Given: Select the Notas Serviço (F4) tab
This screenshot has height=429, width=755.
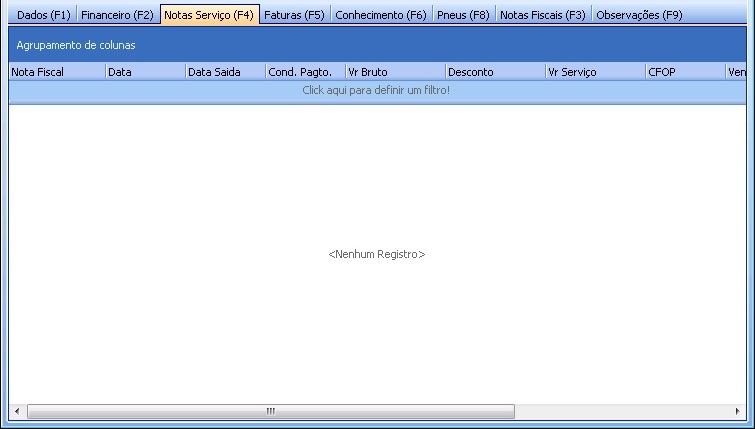Looking at the screenshot, I should [x=209, y=15].
